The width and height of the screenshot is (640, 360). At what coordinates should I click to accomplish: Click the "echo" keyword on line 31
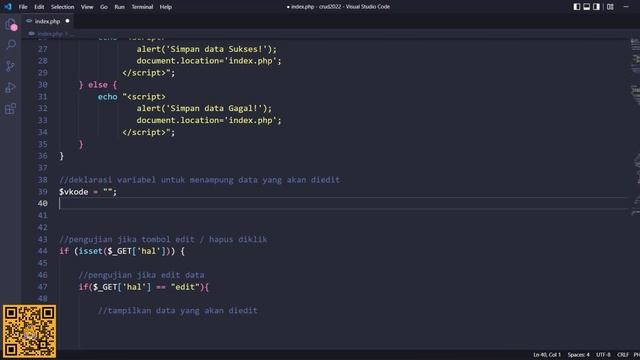[107, 96]
